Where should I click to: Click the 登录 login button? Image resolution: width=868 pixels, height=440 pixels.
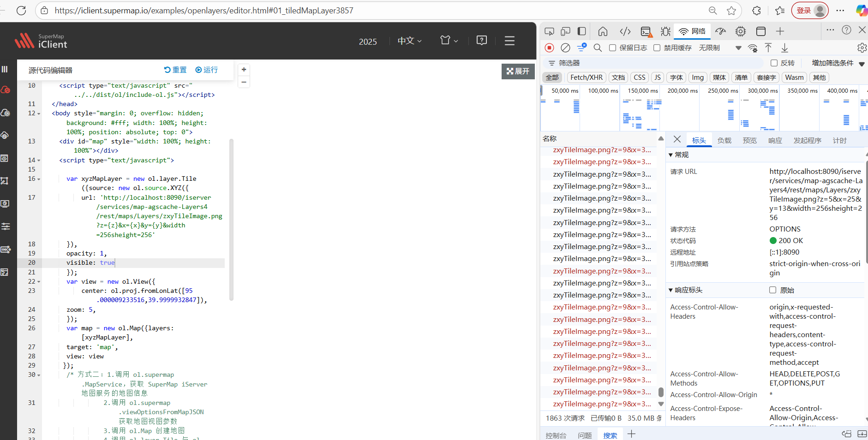pos(810,11)
